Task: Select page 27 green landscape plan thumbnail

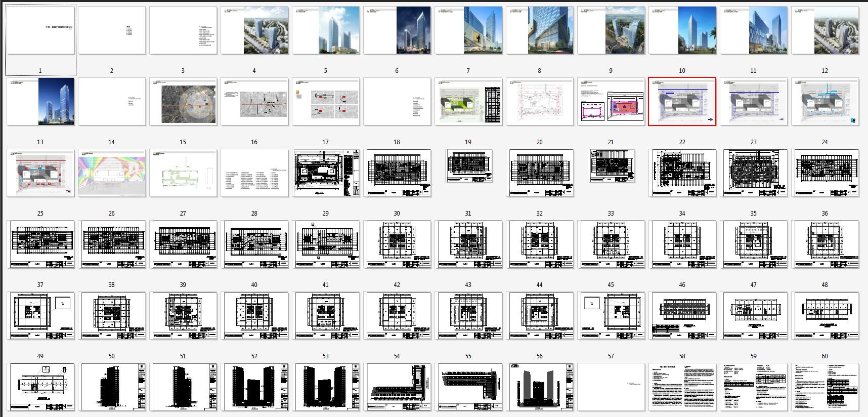Action: (x=183, y=173)
